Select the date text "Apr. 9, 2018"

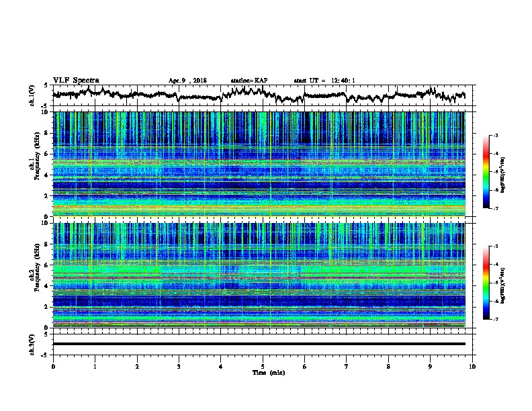point(187,81)
